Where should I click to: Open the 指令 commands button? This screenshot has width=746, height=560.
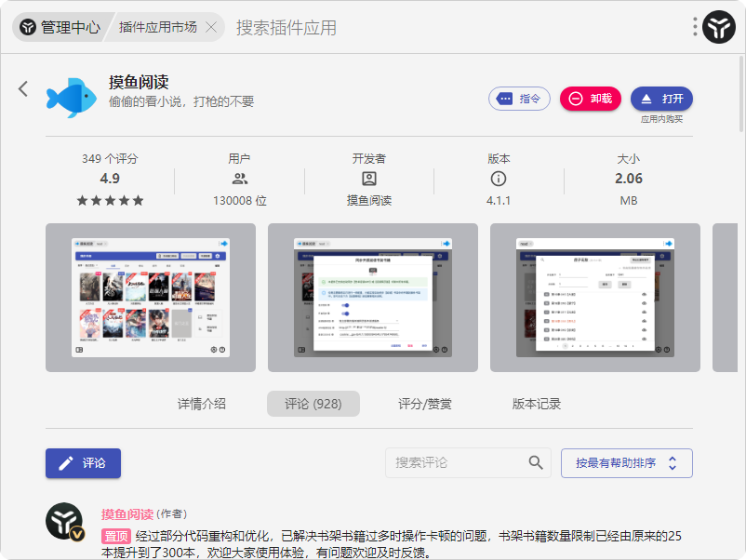[x=519, y=99]
